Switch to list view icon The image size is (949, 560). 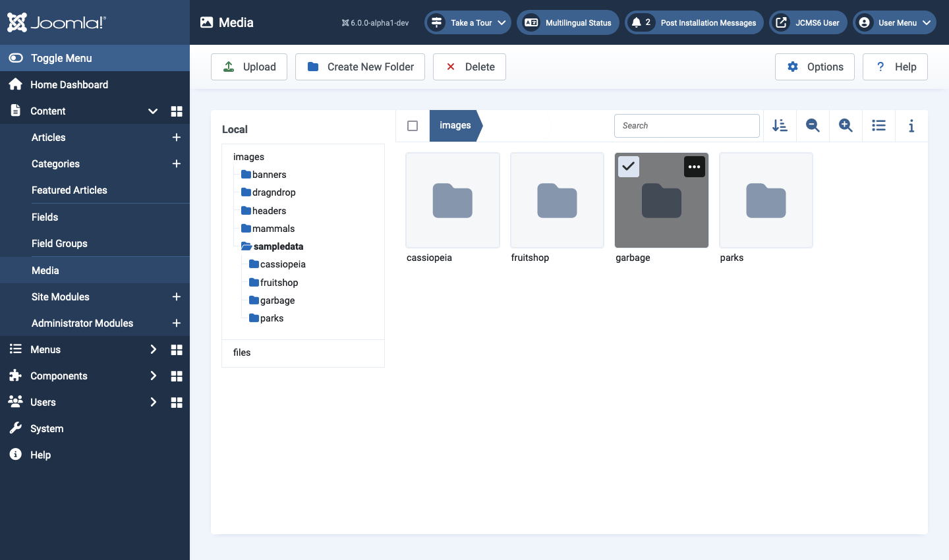click(878, 126)
